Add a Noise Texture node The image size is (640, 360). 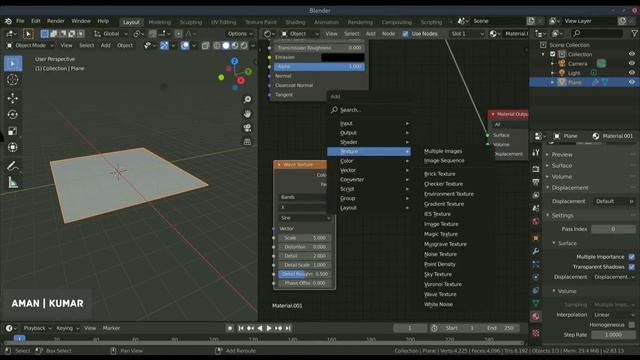pyautogui.click(x=440, y=254)
